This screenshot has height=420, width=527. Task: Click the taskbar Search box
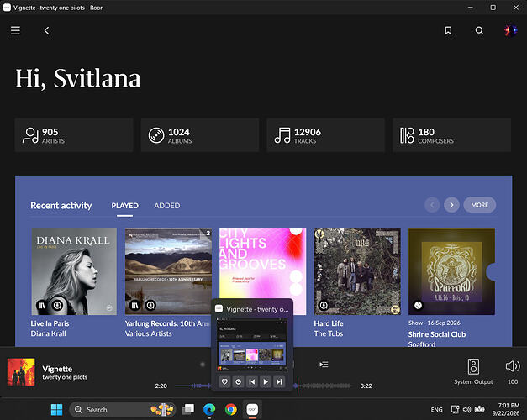point(123,410)
